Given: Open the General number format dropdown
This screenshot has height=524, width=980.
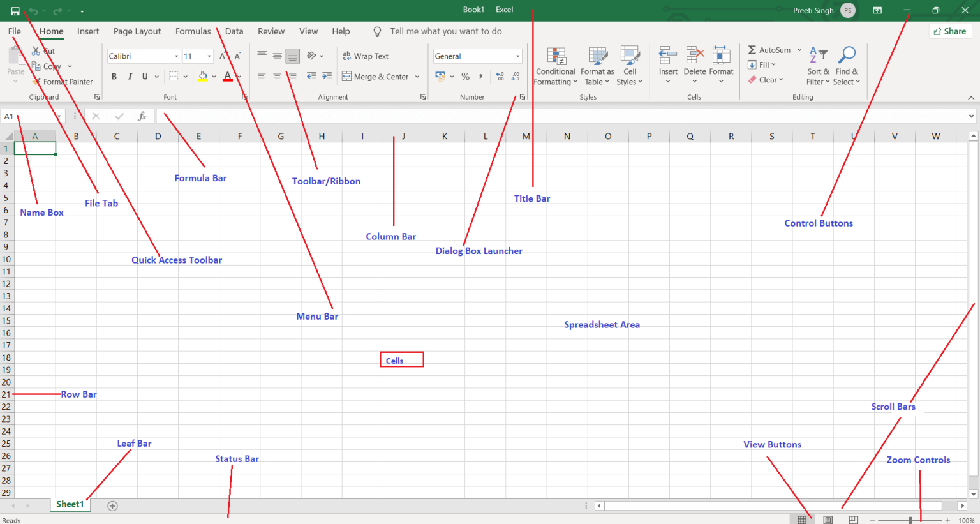Looking at the screenshot, I should 517,56.
